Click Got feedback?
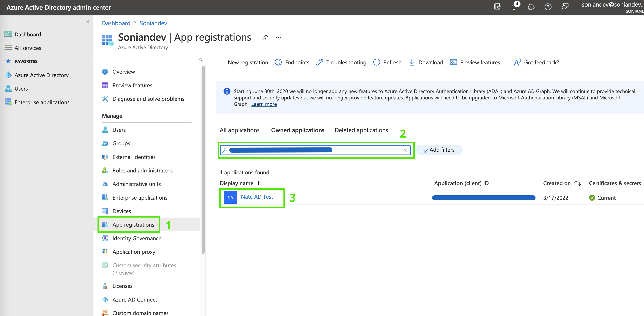The width and height of the screenshot is (644, 316). point(536,62)
